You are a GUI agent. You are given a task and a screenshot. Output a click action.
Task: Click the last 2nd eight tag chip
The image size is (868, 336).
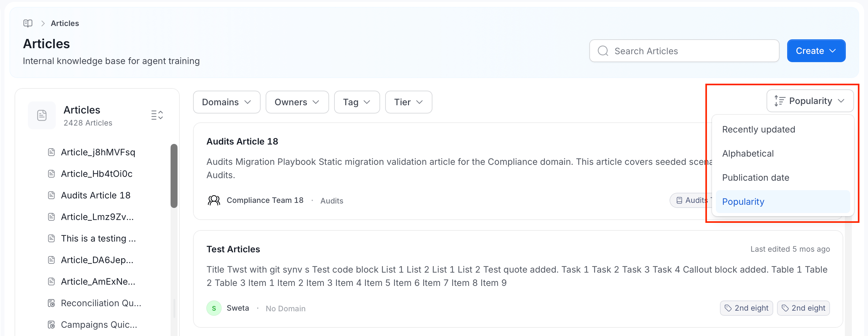click(x=803, y=308)
